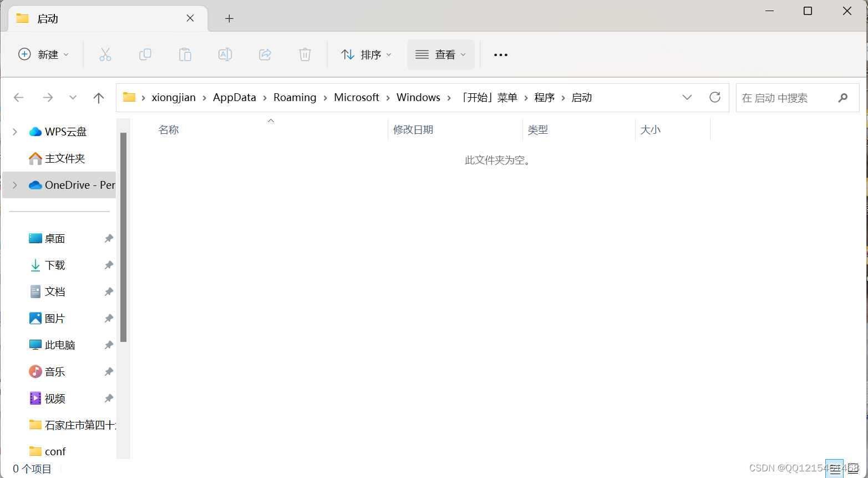Go forward with the right arrow
The width and height of the screenshot is (868, 478).
[48, 98]
